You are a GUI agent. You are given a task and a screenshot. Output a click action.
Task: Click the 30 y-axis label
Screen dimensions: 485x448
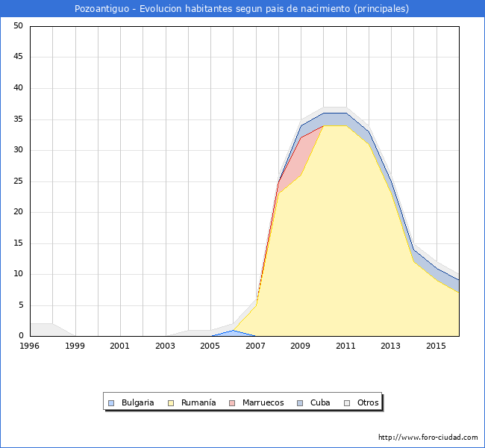click(x=18, y=150)
